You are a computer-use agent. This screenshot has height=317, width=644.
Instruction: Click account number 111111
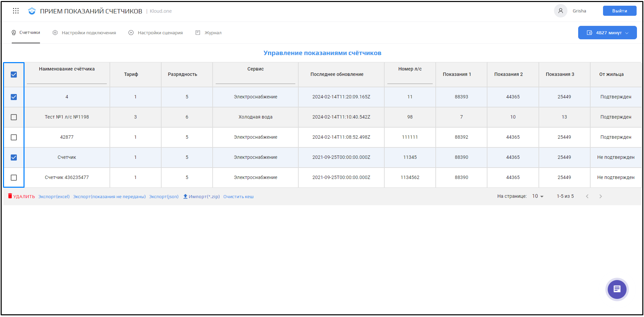pos(410,137)
